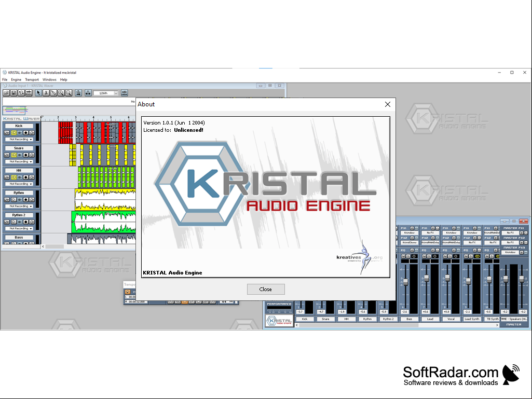
Task: Click the KRISTAL logo in mixer corner
Action: click(279, 321)
